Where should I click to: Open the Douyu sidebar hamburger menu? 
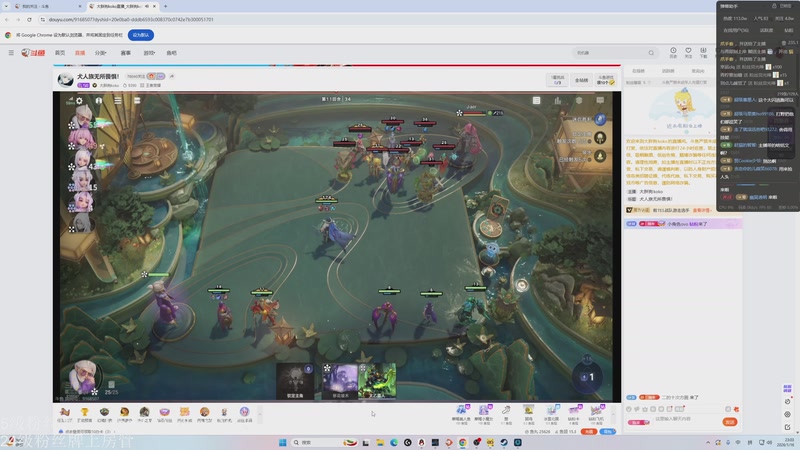tap(11, 53)
